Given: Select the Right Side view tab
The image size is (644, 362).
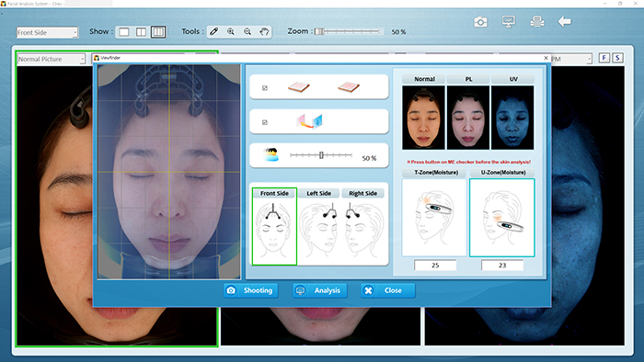Looking at the screenshot, I should 363,193.
